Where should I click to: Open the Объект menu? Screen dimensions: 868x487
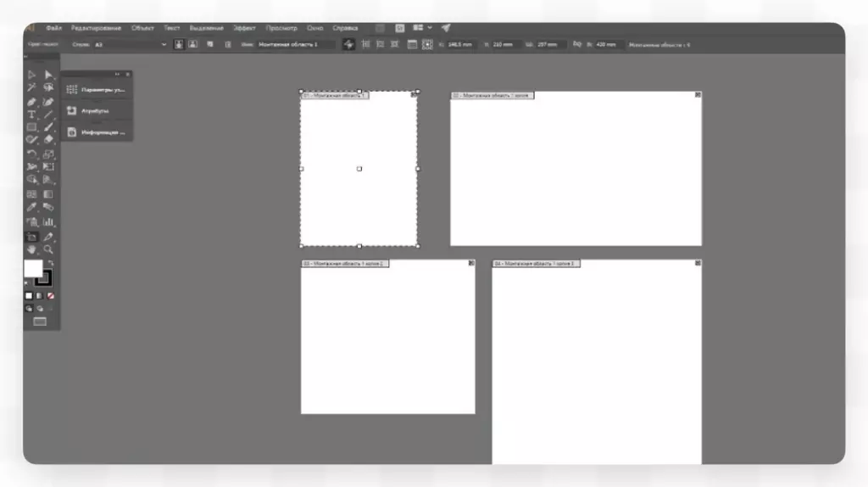pos(142,28)
